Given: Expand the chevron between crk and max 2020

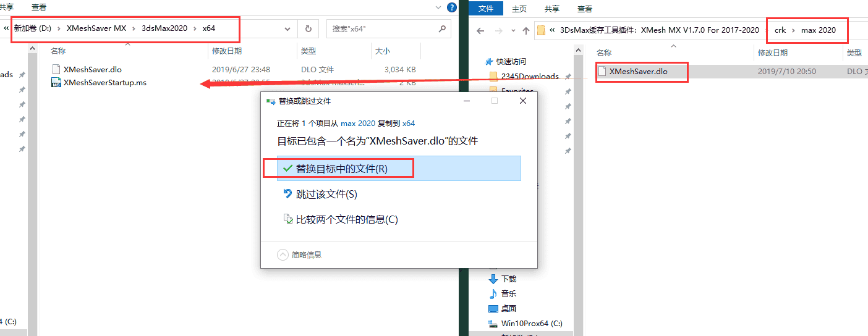Looking at the screenshot, I should point(793,30).
